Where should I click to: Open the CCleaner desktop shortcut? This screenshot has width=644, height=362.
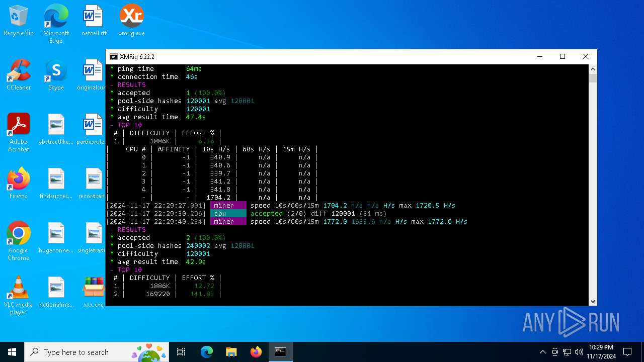(19, 75)
